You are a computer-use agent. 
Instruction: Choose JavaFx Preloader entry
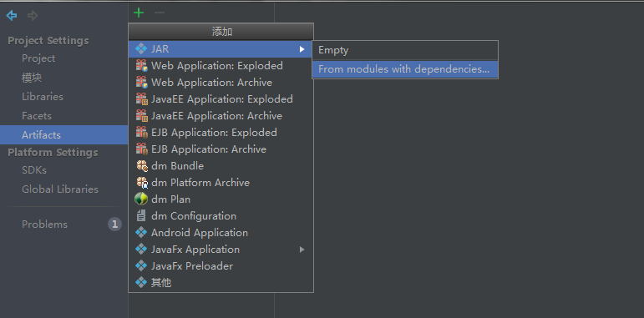(221, 266)
